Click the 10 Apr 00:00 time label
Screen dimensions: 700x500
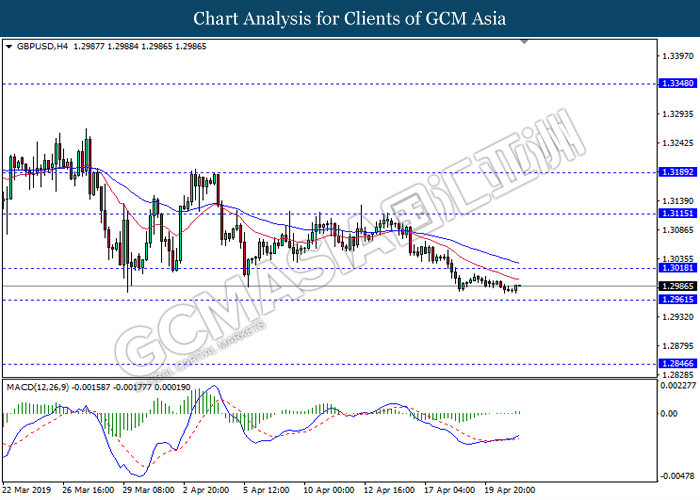click(329, 490)
